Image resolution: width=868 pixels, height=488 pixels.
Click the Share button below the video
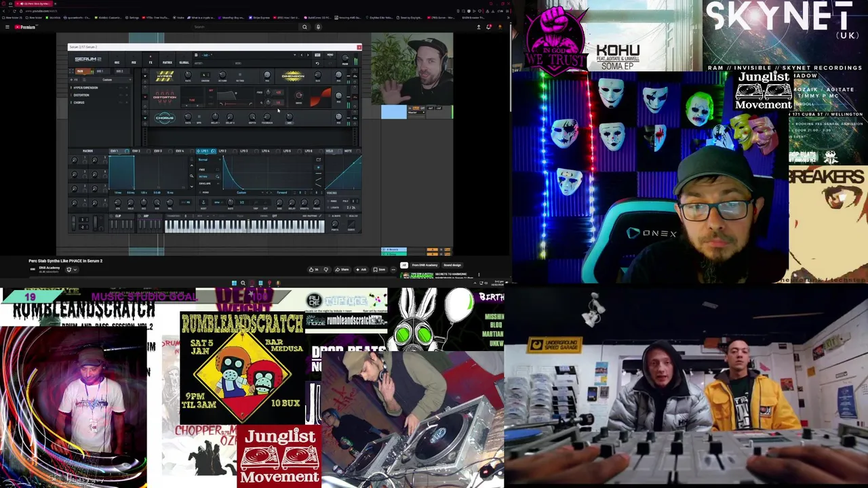(x=342, y=269)
